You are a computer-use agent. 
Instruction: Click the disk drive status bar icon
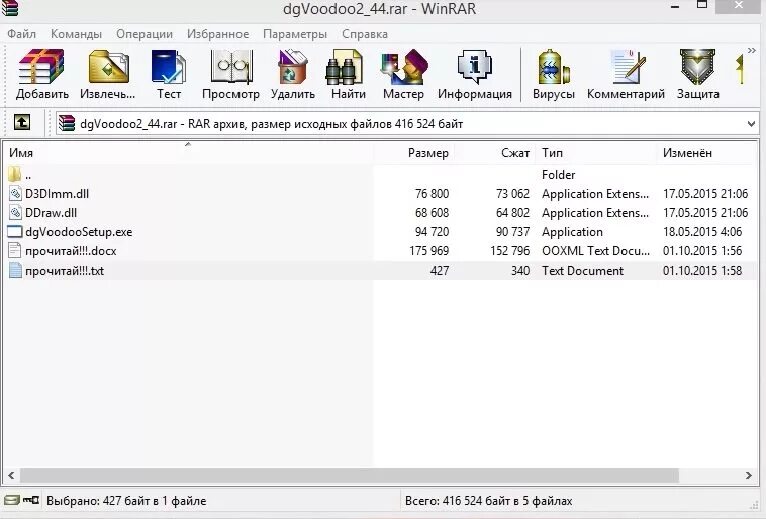(x=12, y=500)
